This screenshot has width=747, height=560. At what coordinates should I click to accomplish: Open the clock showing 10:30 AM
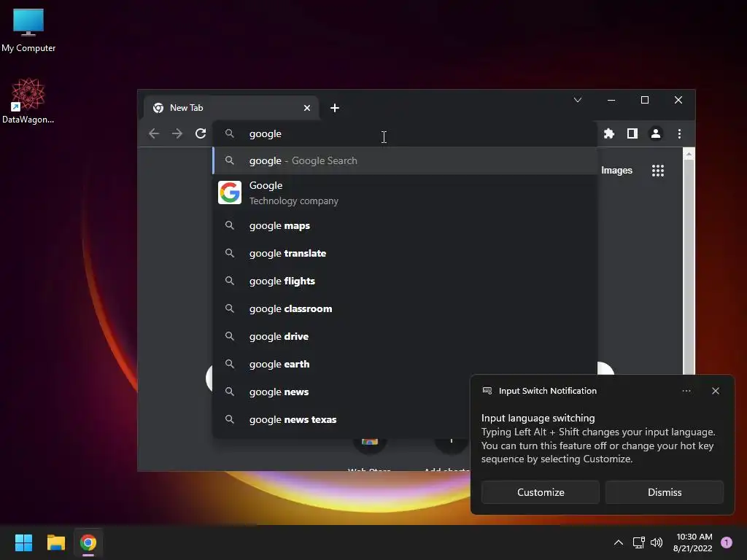693,542
